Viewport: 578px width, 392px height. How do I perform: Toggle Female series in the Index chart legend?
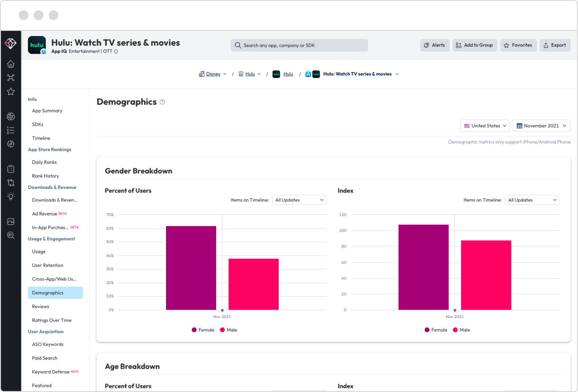click(436, 330)
